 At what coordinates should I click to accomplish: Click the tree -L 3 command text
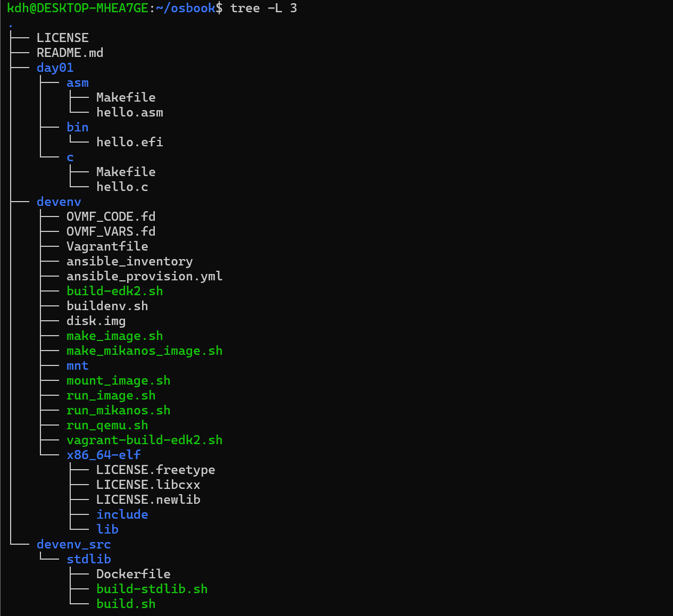[263, 8]
